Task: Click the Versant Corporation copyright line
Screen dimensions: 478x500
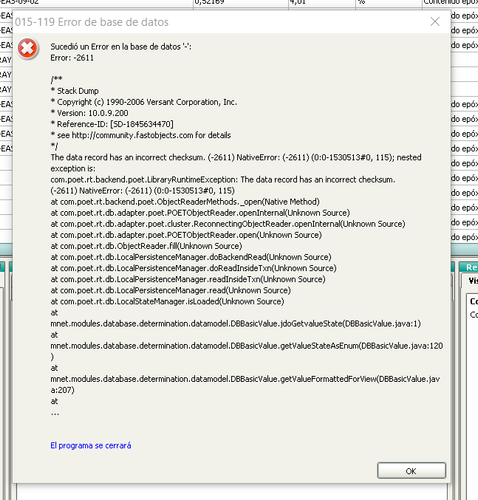Action: pos(144,102)
